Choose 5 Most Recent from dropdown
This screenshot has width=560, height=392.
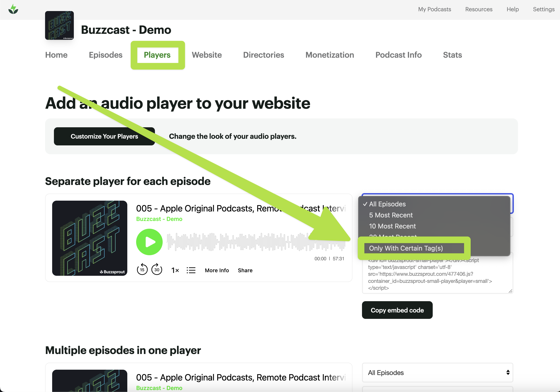(x=391, y=215)
